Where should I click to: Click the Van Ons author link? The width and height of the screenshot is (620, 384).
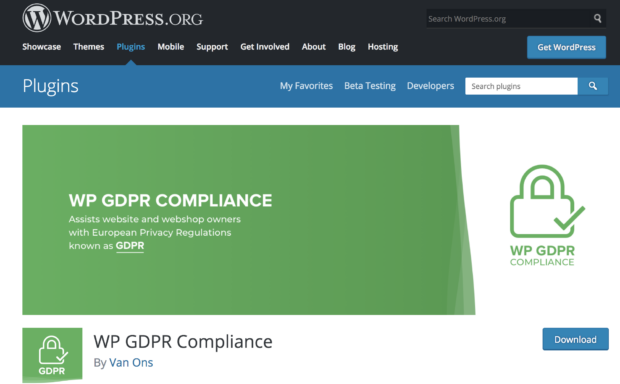pos(131,362)
